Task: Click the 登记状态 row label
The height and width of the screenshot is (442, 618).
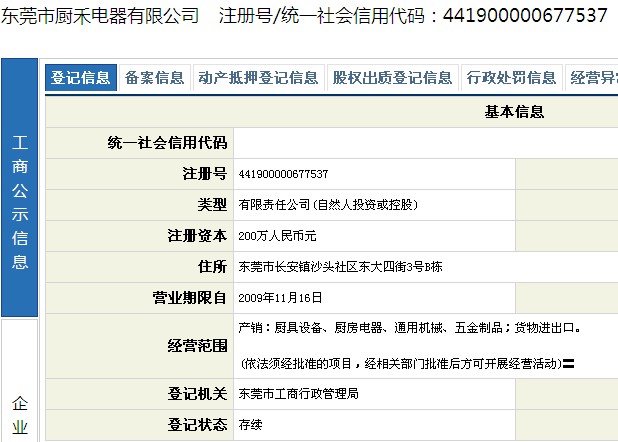Action: click(x=197, y=425)
